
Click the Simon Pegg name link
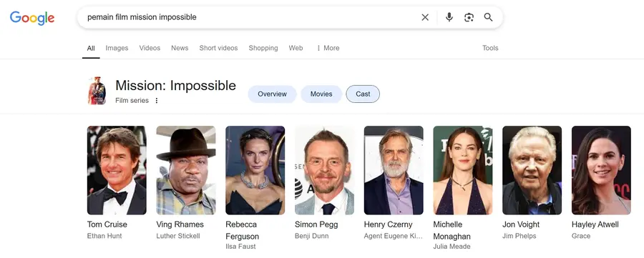click(316, 224)
